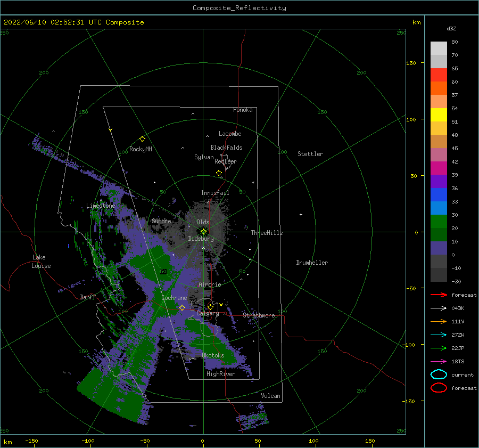Click the ThreeHills city label

click(267, 233)
